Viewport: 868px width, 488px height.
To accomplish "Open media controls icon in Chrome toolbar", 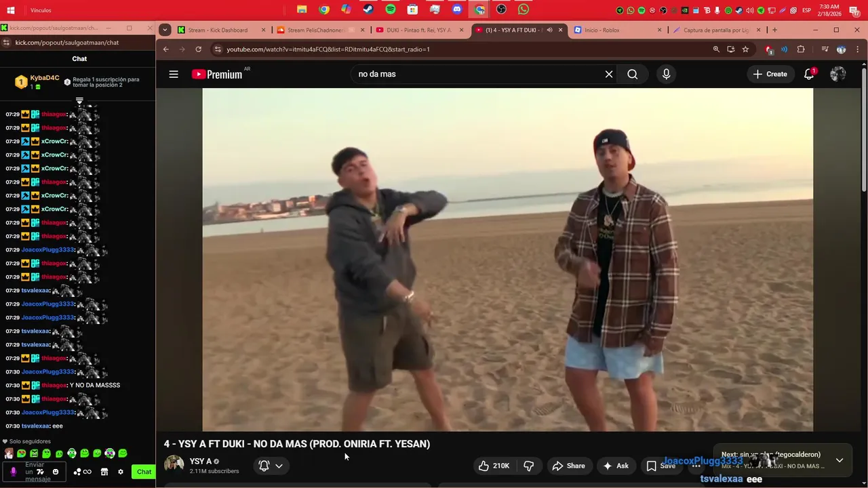I will [x=825, y=49].
